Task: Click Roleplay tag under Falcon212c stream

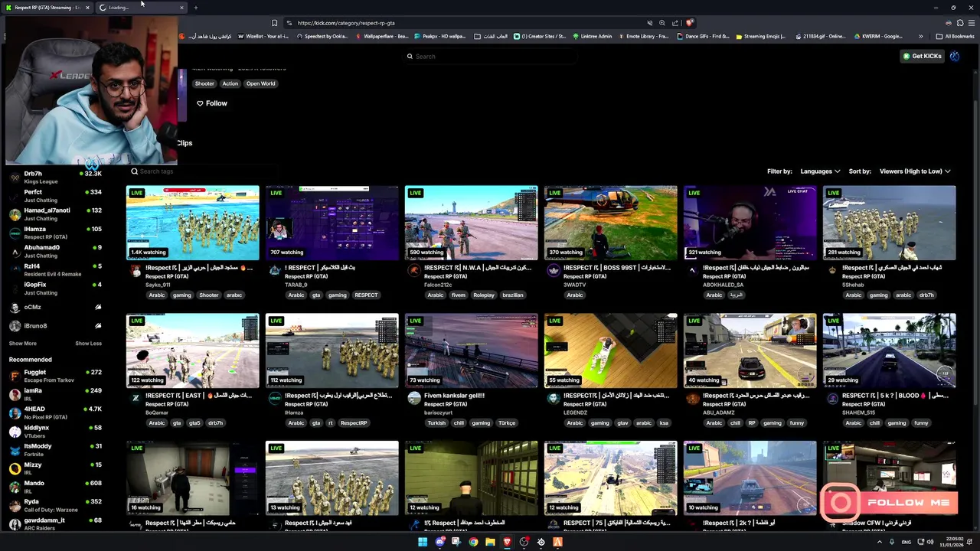Action: (484, 295)
